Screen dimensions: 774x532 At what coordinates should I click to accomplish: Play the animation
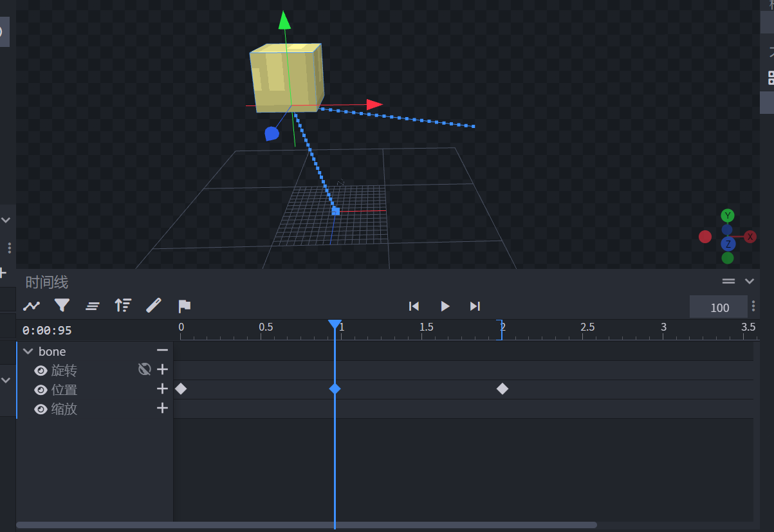point(445,306)
